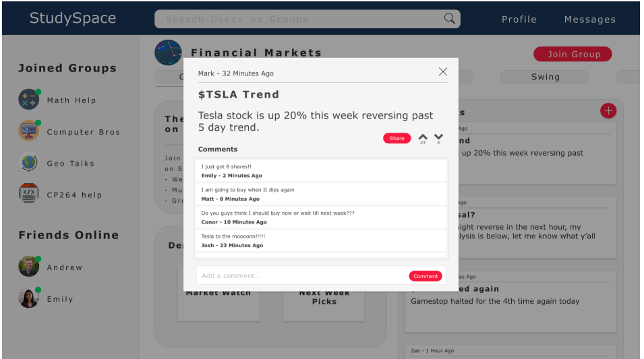Submit with the red Comment button
This screenshot has width=644, height=359.
426,276
